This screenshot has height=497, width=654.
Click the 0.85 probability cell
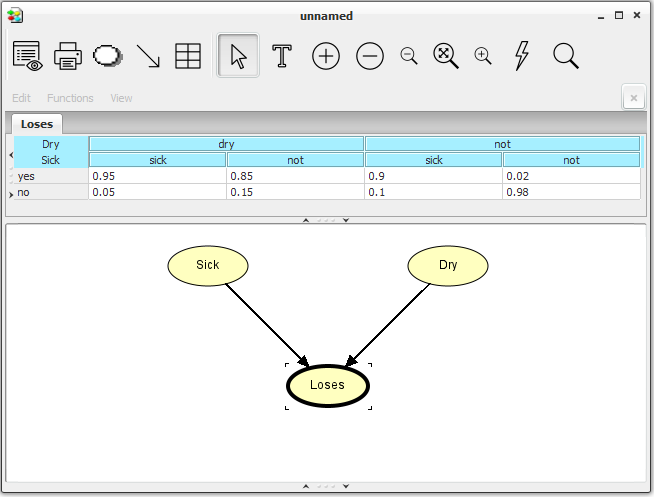click(295, 176)
